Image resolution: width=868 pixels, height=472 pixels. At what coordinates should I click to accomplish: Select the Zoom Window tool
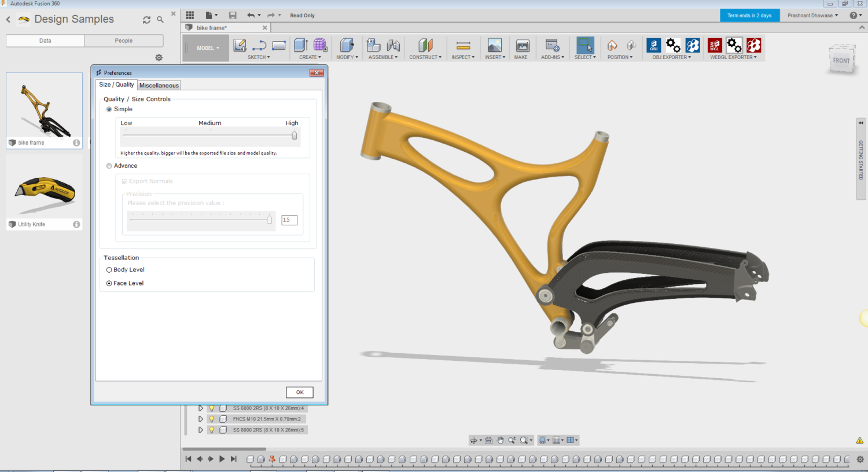(x=524, y=440)
